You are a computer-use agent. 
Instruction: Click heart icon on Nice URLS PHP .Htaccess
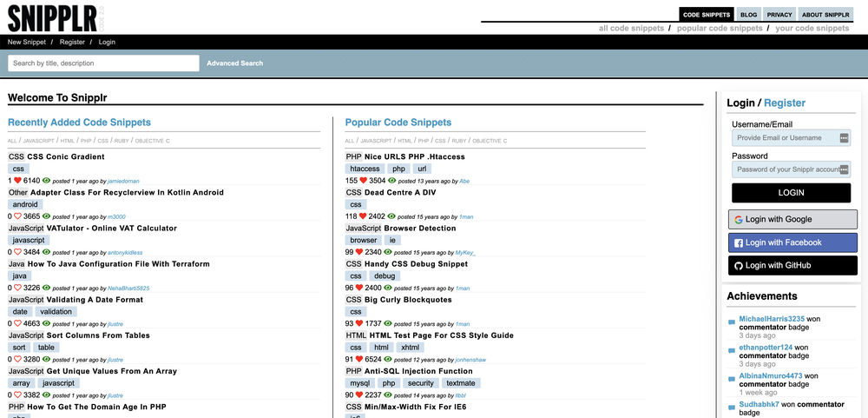(x=363, y=181)
